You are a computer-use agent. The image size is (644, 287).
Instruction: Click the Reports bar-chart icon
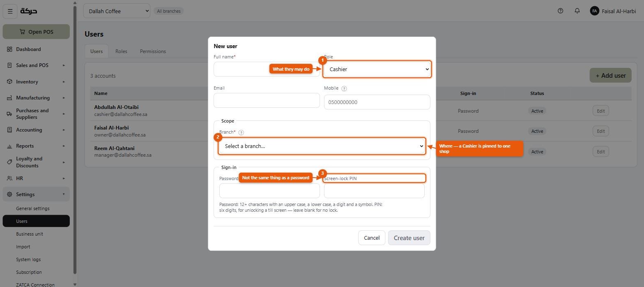tap(9, 146)
